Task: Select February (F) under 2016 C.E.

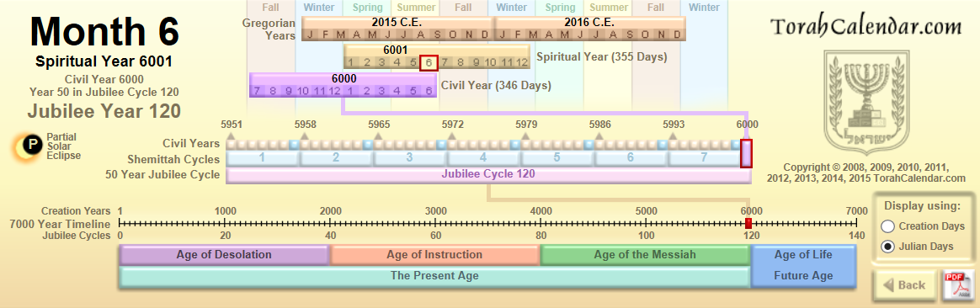Action: coord(518,35)
